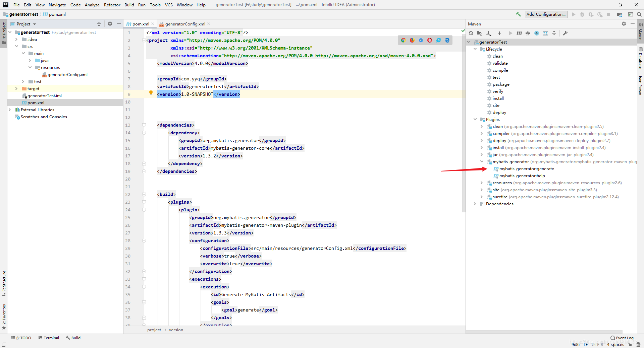Close the generatorConfig.xml editor tab
Image resolution: width=644 pixels, height=348 pixels.
[209, 24]
